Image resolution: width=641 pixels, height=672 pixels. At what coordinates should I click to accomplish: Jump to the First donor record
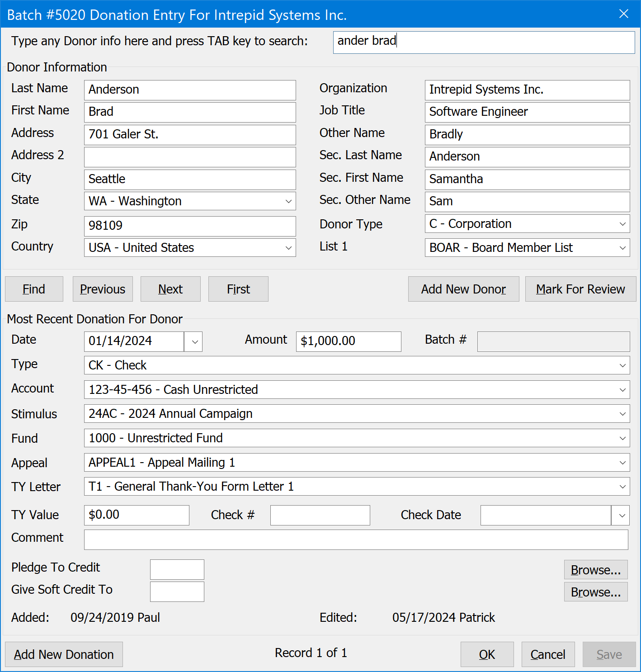pyautogui.click(x=238, y=289)
